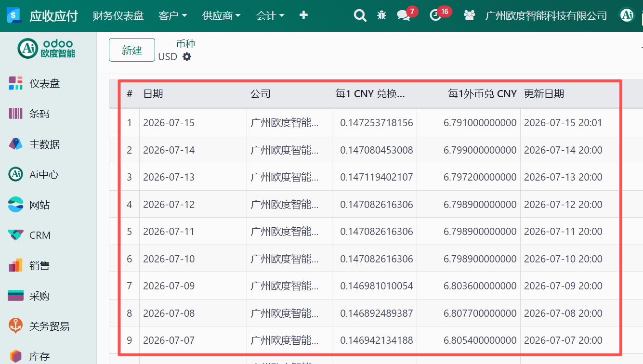The width and height of the screenshot is (643, 364).
Task: Open activities clock icon with 16 badge
Action: coord(435,15)
